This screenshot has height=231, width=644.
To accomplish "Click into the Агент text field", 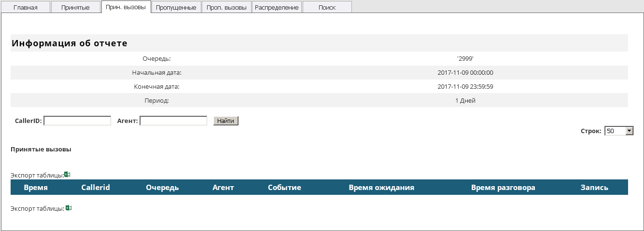I will click(x=173, y=121).
